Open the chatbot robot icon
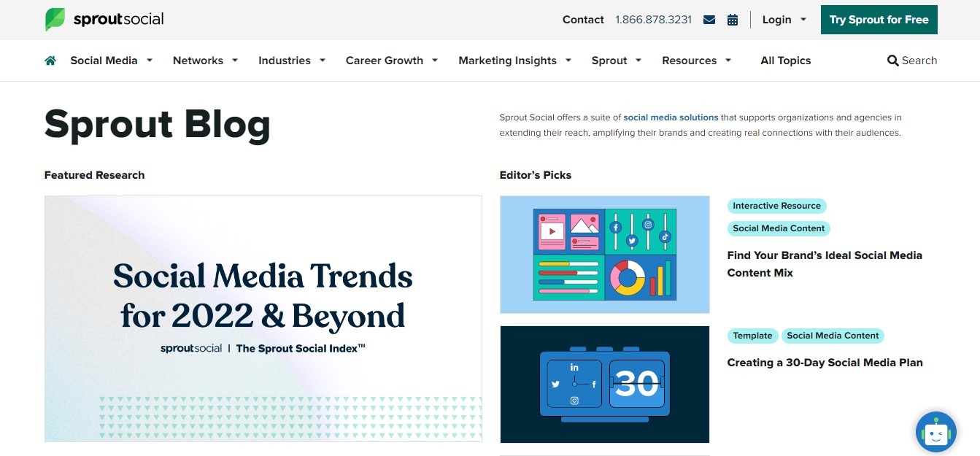Screen dimensions: 980x456 pyautogui.click(x=935, y=433)
